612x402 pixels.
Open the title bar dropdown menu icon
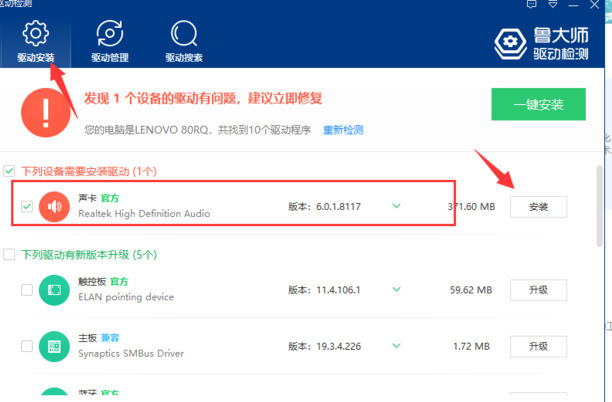(553, 4)
